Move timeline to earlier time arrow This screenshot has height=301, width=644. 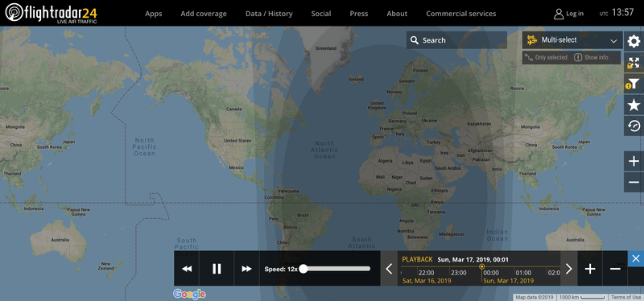coord(389,269)
